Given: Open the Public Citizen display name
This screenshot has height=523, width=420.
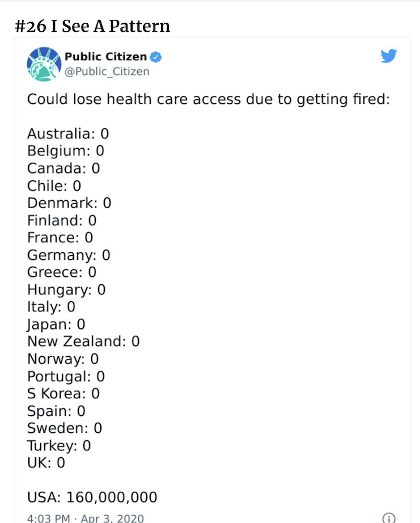Looking at the screenshot, I should (105, 57).
